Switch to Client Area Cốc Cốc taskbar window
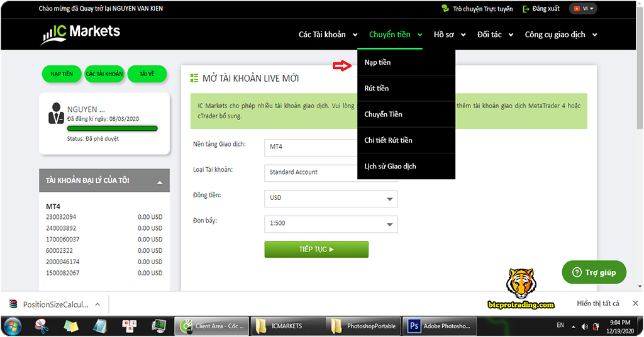This screenshot has height=337, width=644. pos(212,326)
